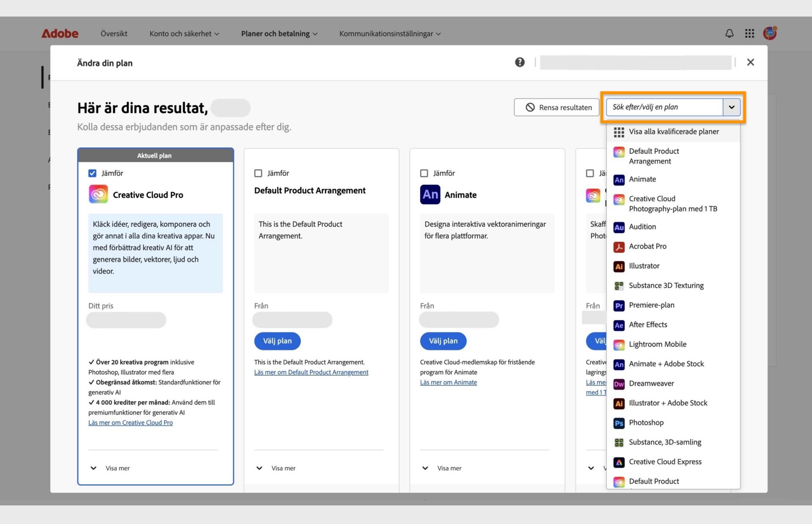Click the Rensa resultaten button

click(x=557, y=107)
